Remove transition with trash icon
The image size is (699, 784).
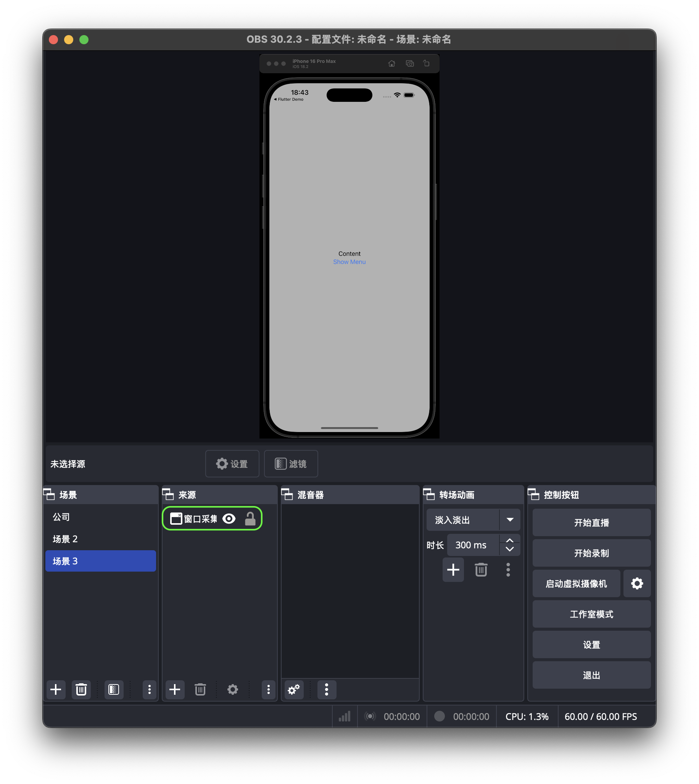(x=481, y=570)
